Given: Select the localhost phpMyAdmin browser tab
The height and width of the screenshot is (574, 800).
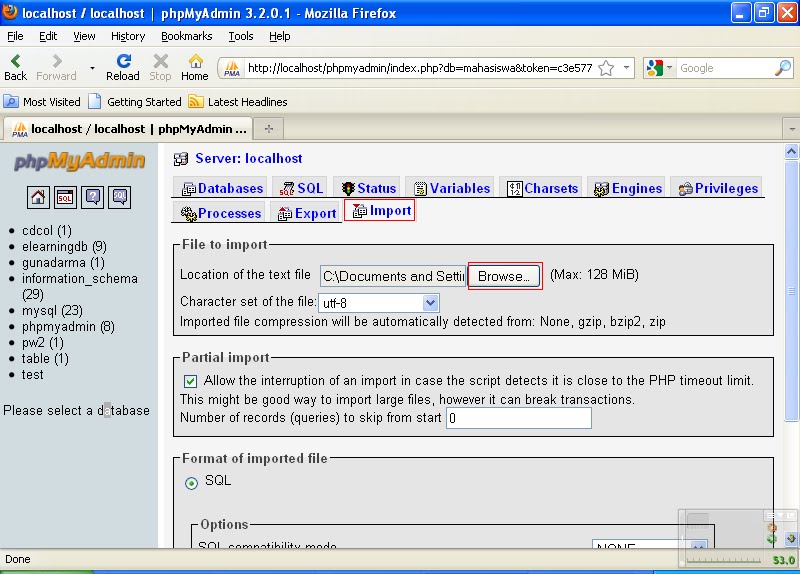Looking at the screenshot, I should point(129,129).
